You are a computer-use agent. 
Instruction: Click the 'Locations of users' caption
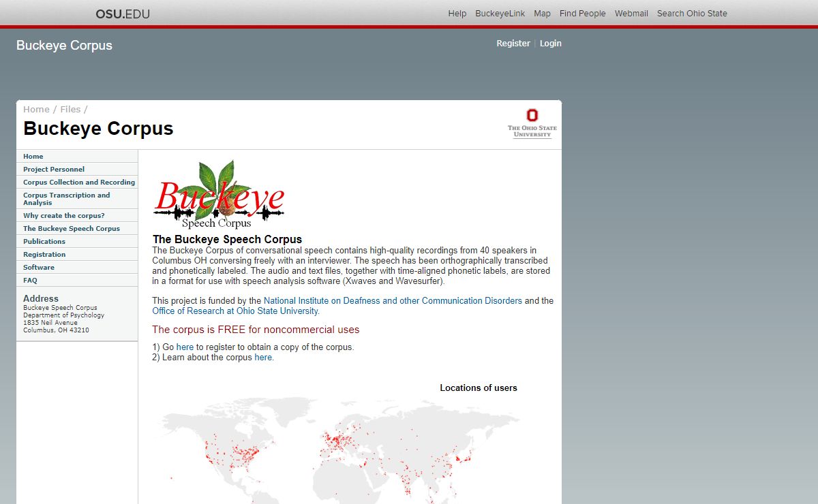(x=479, y=388)
